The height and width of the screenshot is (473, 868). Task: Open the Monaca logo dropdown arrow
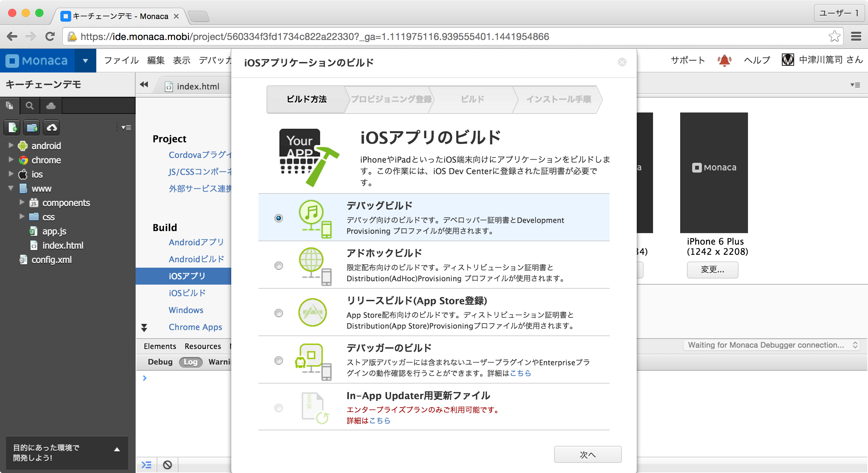[x=85, y=61]
